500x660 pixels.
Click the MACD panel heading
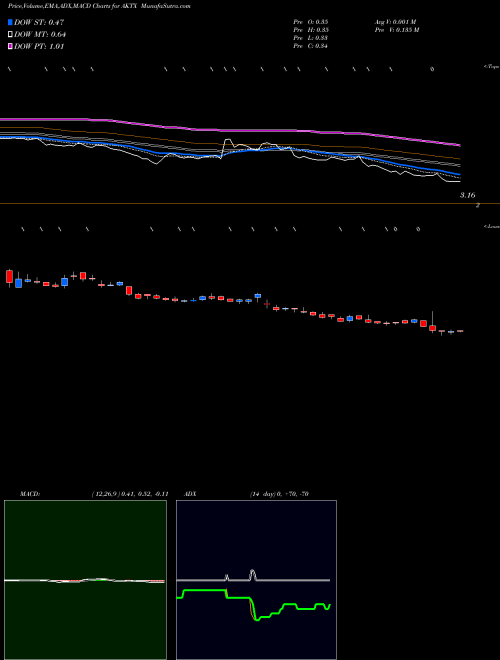[30, 494]
